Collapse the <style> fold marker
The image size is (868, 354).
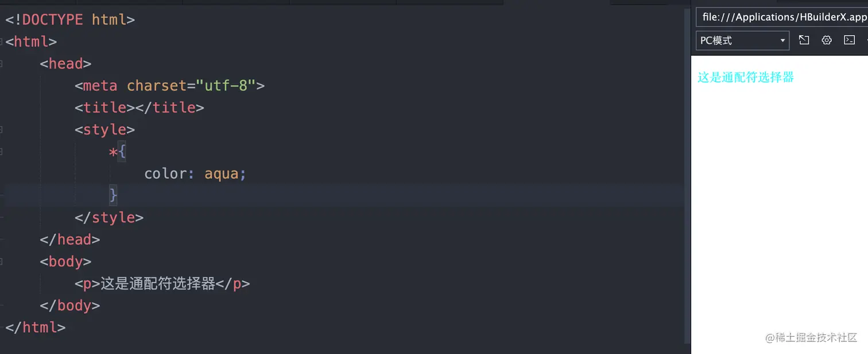coord(2,130)
